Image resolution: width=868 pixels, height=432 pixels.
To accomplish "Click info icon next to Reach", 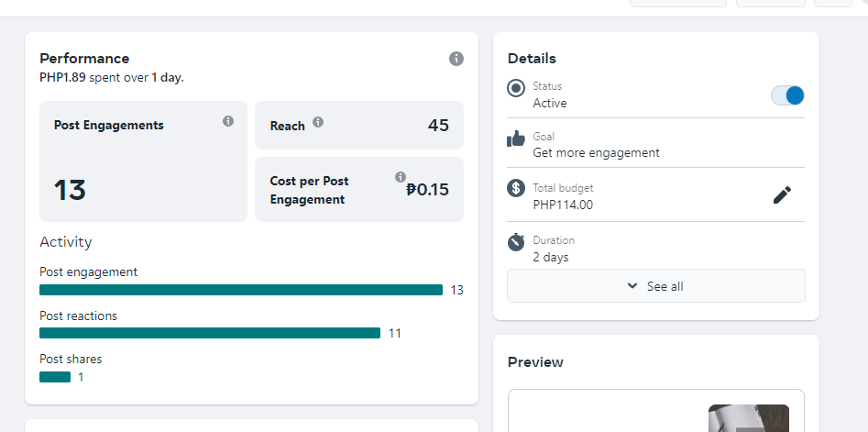I will click(x=318, y=121).
